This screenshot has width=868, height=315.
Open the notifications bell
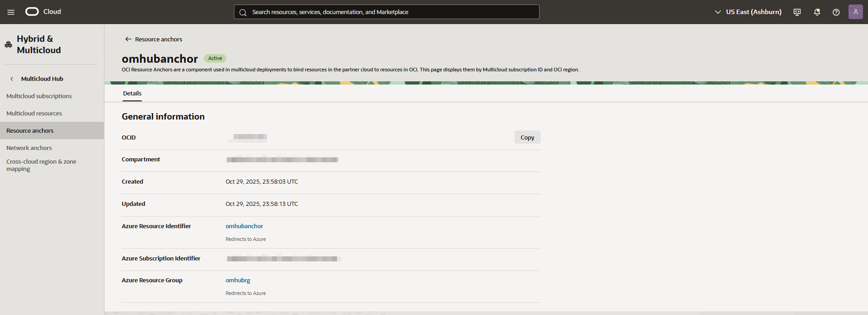pyautogui.click(x=817, y=12)
